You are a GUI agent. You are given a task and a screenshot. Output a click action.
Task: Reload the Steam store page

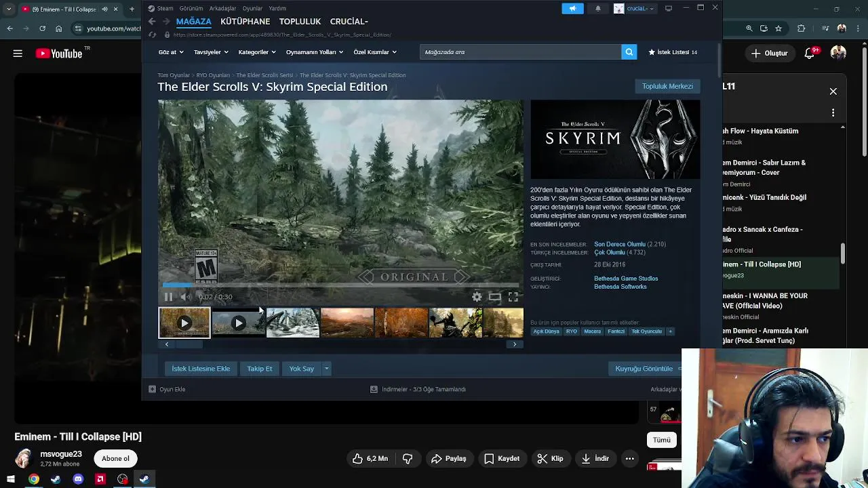[x=152, y=35]
